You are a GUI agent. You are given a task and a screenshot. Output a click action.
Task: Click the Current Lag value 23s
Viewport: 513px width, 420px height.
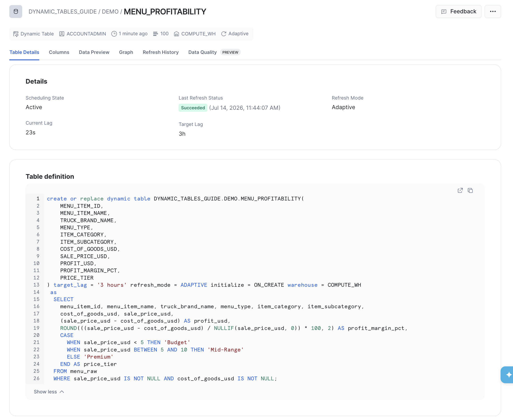point(30,133)
